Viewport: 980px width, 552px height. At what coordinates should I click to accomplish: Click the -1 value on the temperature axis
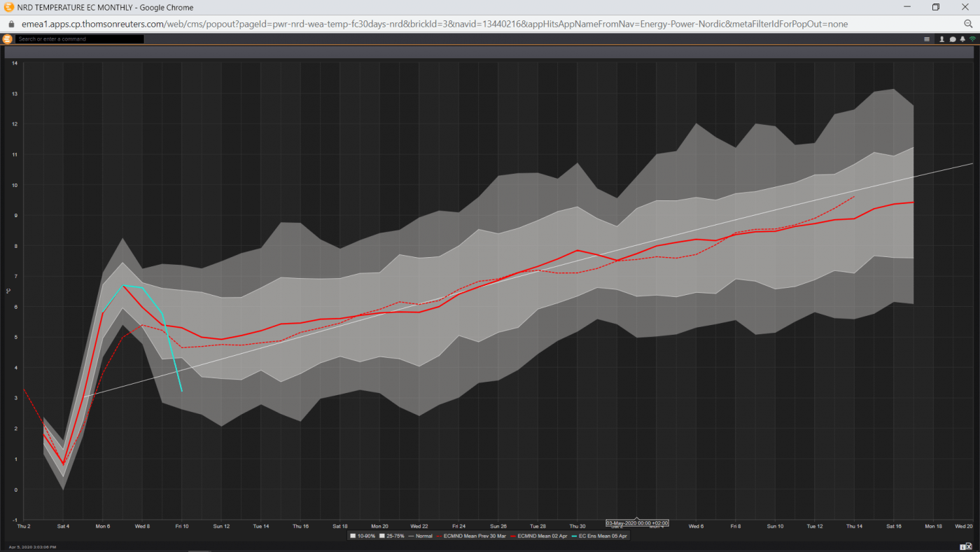[x=15, y=520]
